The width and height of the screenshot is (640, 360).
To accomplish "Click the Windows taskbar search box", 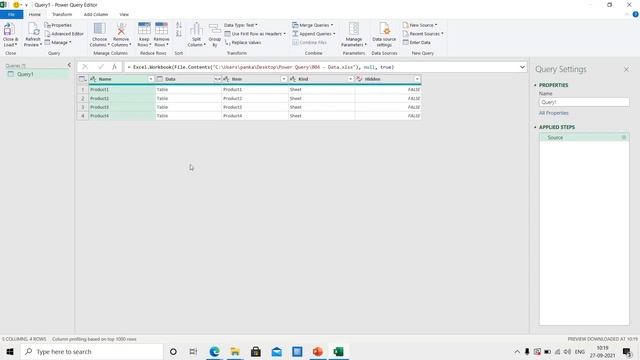I will [x=92, y=351].
